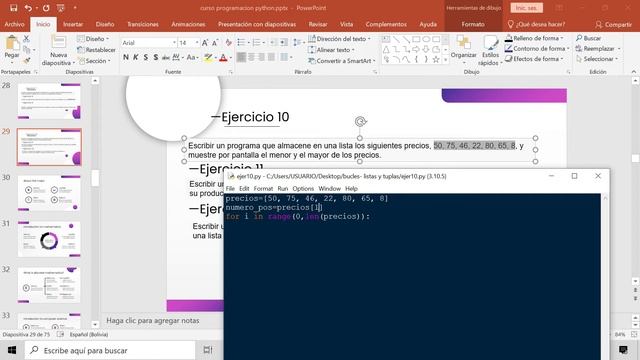
Task: Click the rotate handle above the text box
Action: 360,121
